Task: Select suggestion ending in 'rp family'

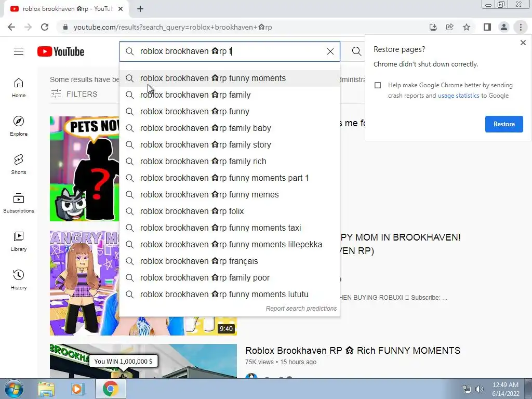Action: click(x=229, y=95)
